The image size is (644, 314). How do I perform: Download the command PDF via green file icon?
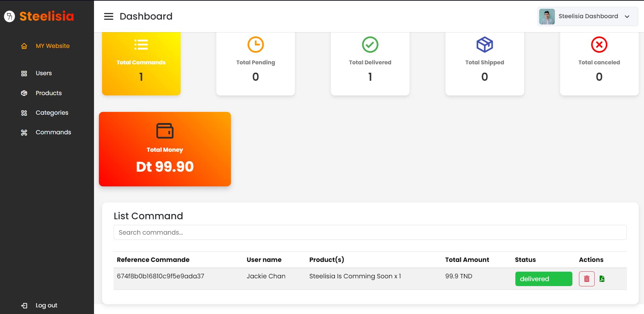[602, 279]
